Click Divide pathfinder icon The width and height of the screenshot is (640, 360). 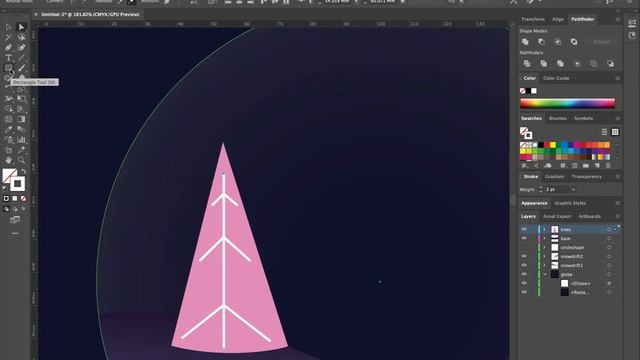coord(527,63)
